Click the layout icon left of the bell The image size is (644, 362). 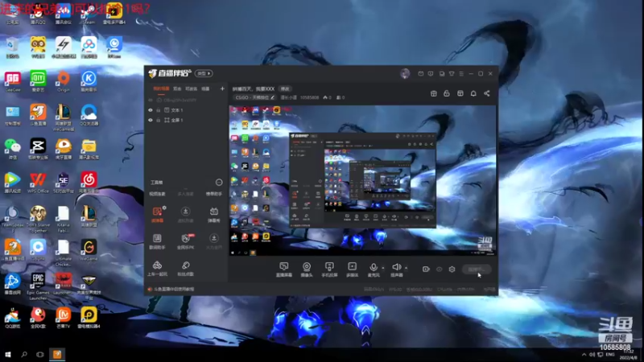[x=460, y=93]
